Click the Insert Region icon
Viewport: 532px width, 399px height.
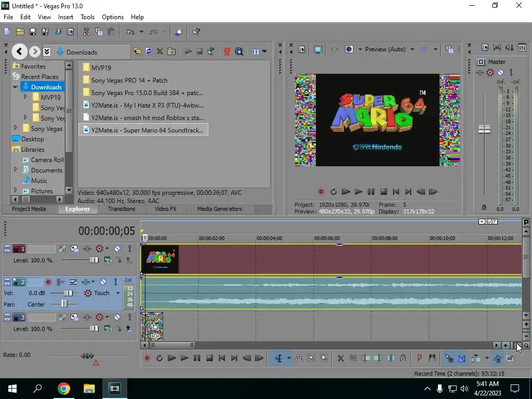click(x=432, y=358)
